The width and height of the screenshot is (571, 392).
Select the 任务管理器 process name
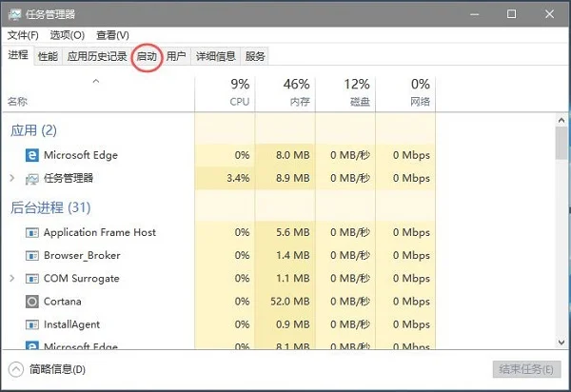point(69,178)
